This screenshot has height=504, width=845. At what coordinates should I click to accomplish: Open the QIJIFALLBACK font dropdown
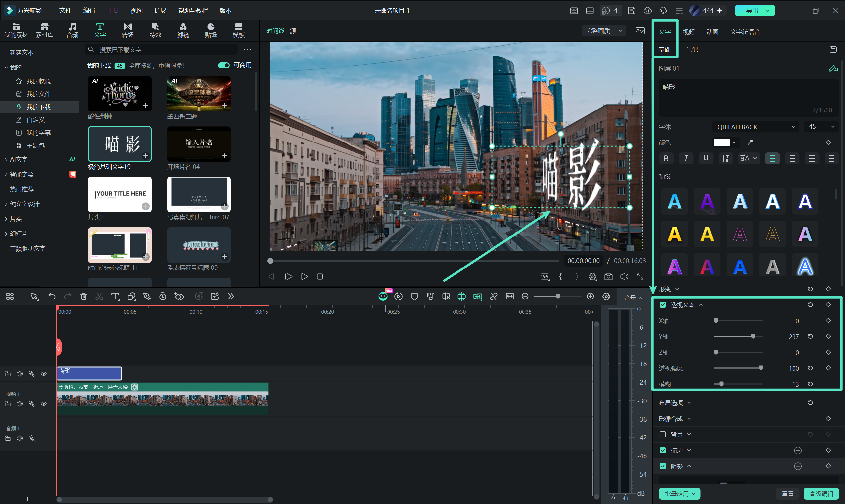(x=756, y=127)
